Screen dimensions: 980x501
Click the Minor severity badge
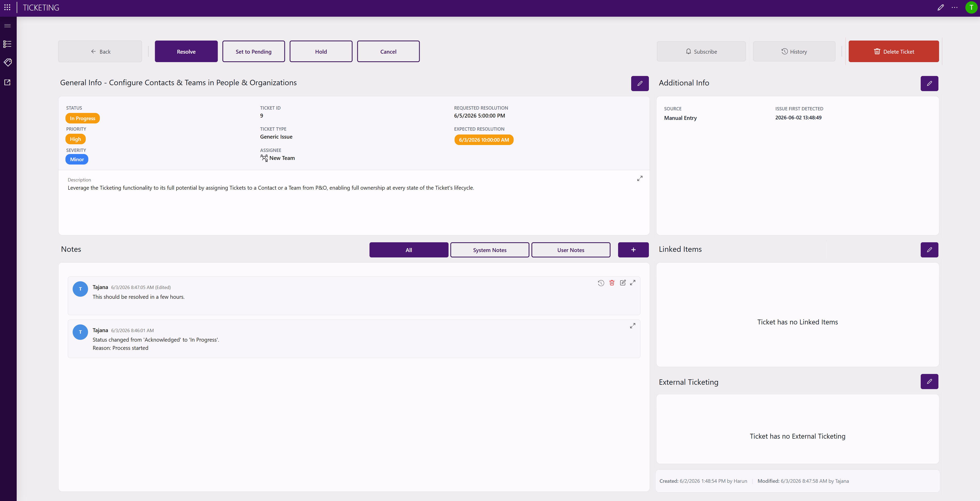(x=77, y=159)
